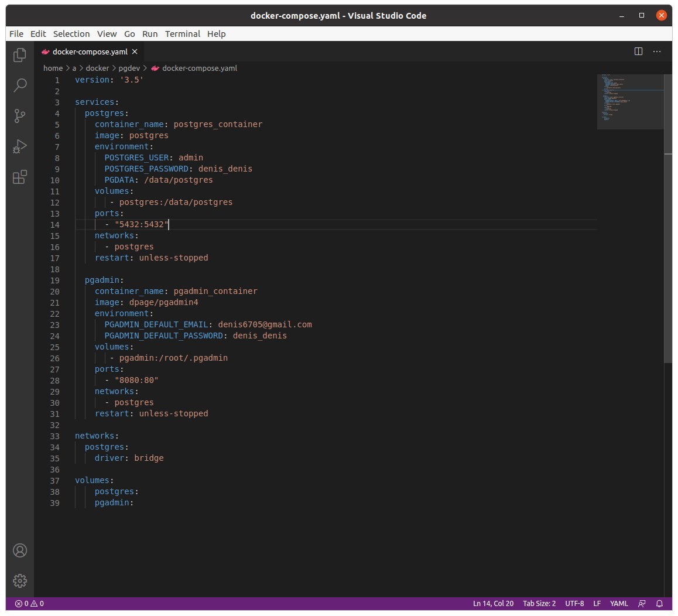This screenshot has height=616, width=678.
Task: Click the image: postgres line
Action: (132, 136)
